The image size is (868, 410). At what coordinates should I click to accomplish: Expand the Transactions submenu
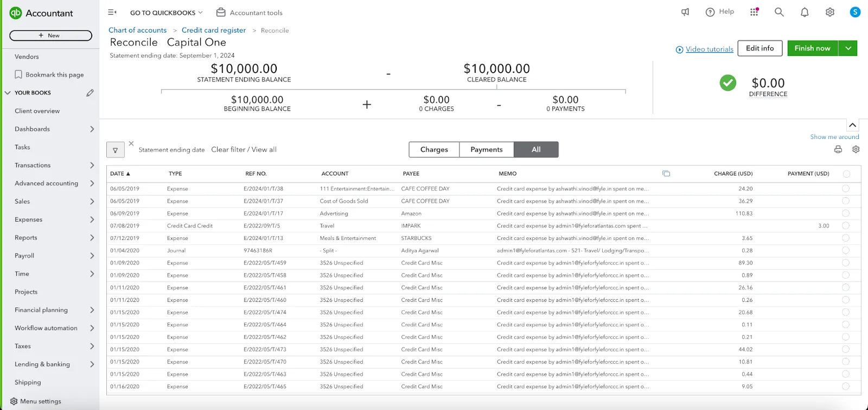tap(92, 165)
